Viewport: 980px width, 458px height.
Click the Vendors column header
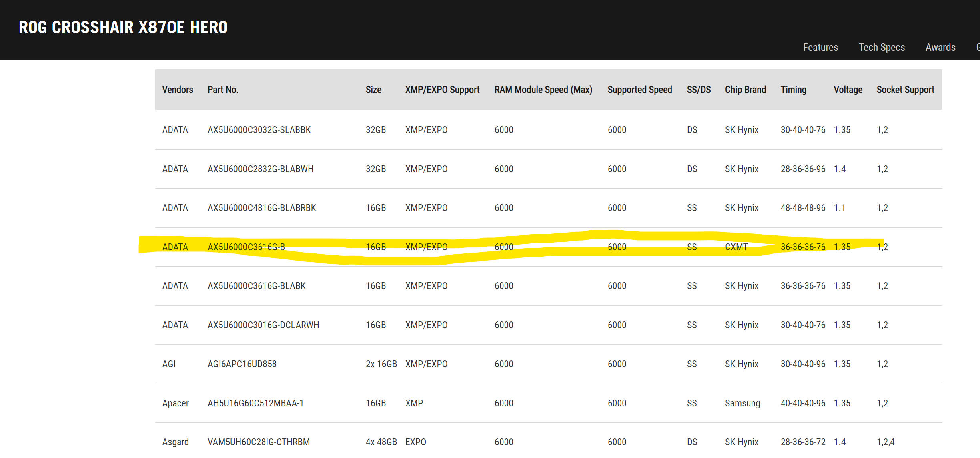(178, 90)
